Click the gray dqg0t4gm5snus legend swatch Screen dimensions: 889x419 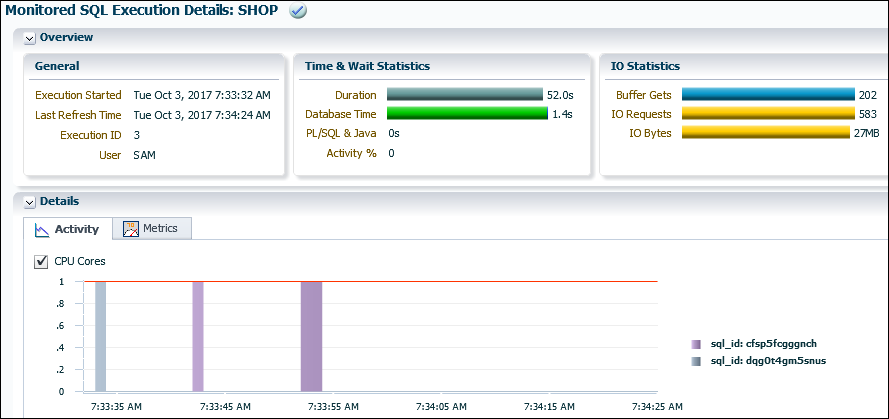[x=696, y=360]
